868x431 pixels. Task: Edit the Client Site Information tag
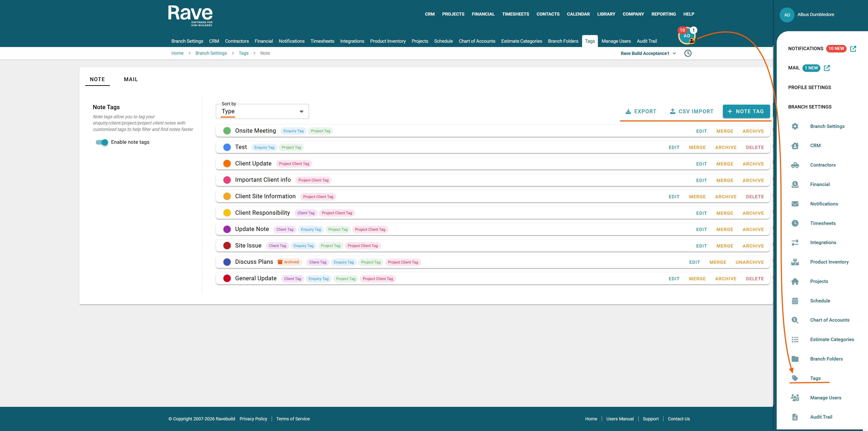point(674,197)
